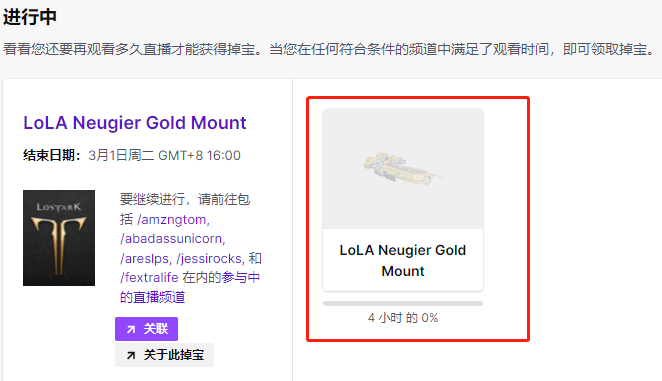Open the 参与中的直播频道 link

click(x=190, y=287)
